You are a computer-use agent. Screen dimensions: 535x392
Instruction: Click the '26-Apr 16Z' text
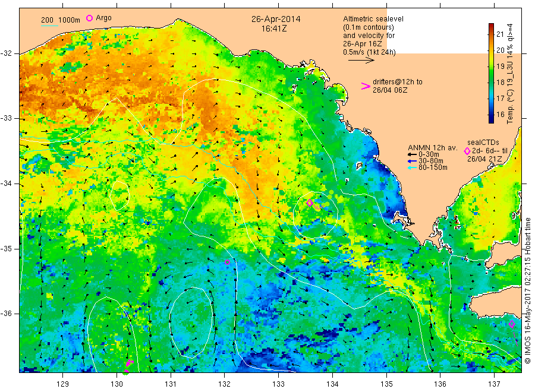(x=363, y=44)
